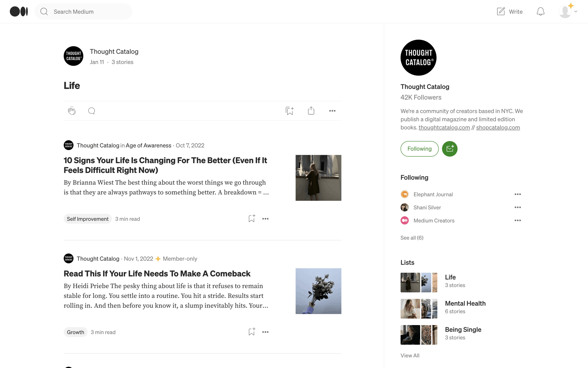588x368 pixels.
Task: Open more options for Medium Creators
Action: pos(518,220)
